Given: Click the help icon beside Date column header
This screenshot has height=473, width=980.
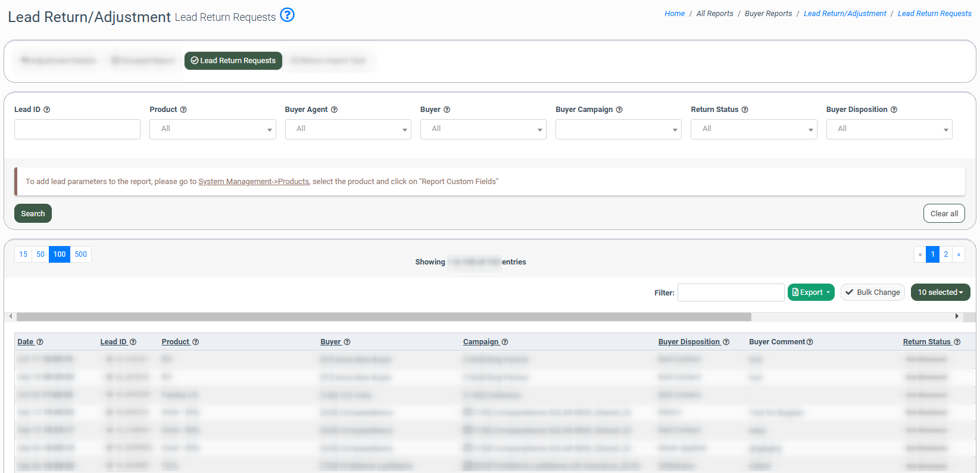Looking at the screenshot, I should tap(40, 342).
